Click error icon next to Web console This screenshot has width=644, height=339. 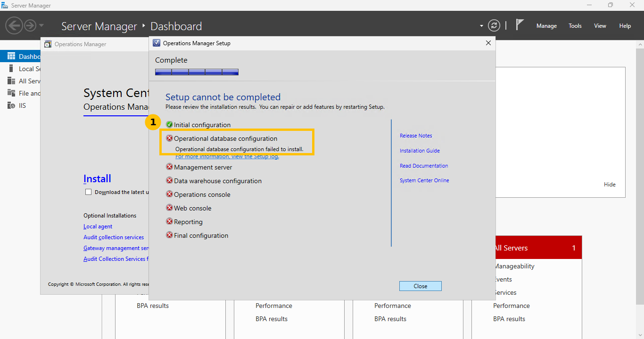pos(170,208)
